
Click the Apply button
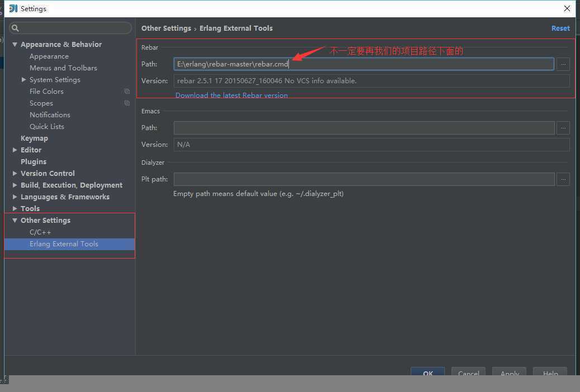pyautogui.click(x=510, y=372)
